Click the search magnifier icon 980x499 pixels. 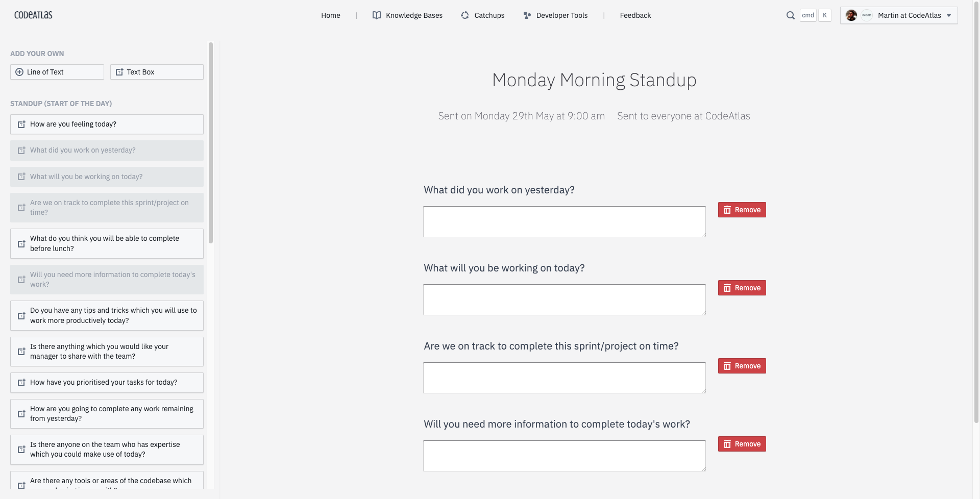[790, 15]
